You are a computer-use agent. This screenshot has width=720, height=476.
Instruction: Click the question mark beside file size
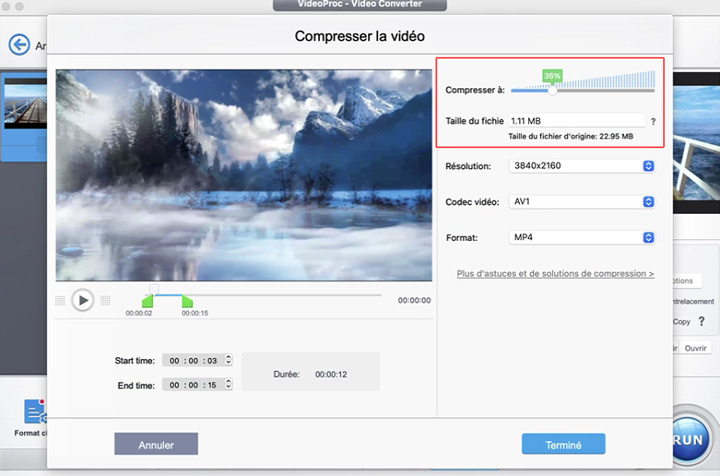point(653,122)
